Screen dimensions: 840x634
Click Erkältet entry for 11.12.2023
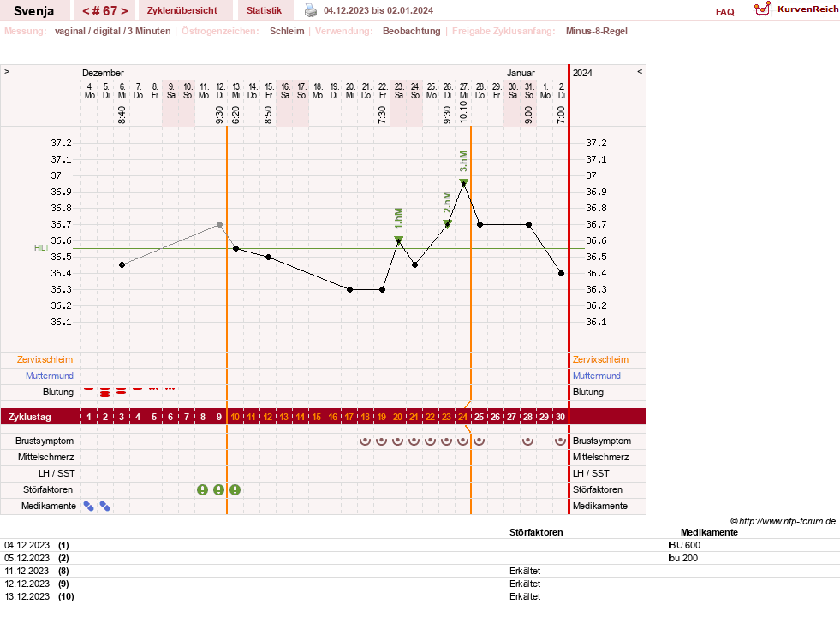525,571
